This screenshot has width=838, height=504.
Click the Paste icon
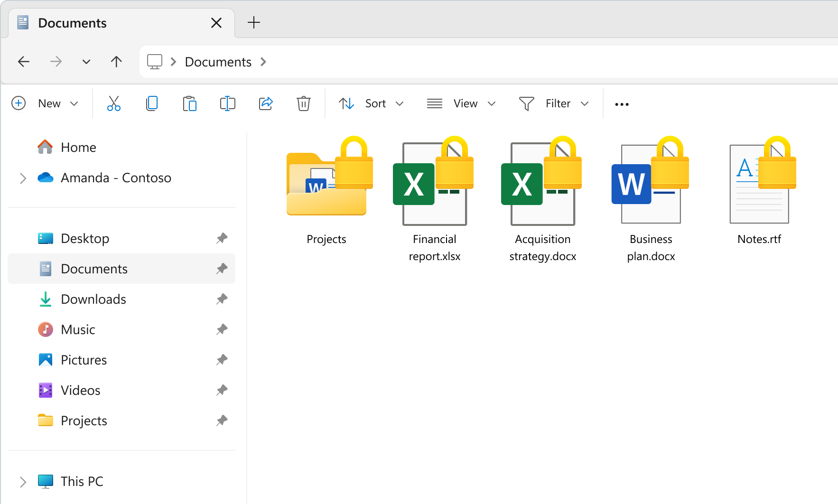pos(190,103)
